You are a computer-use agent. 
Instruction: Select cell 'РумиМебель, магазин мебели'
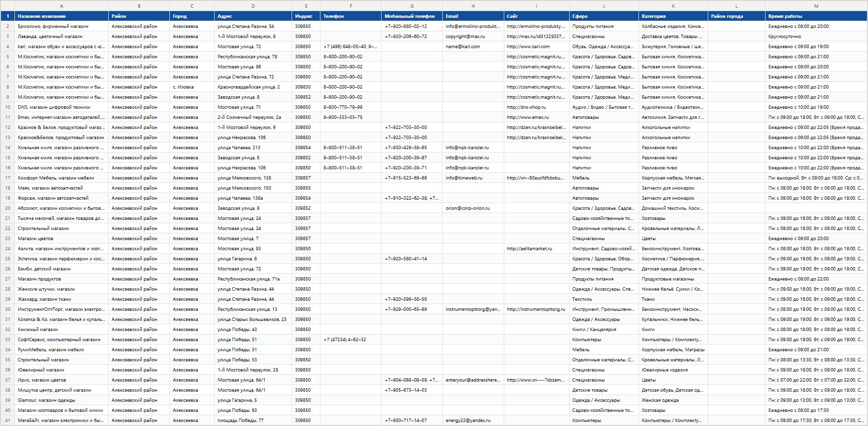coord(62,350)
